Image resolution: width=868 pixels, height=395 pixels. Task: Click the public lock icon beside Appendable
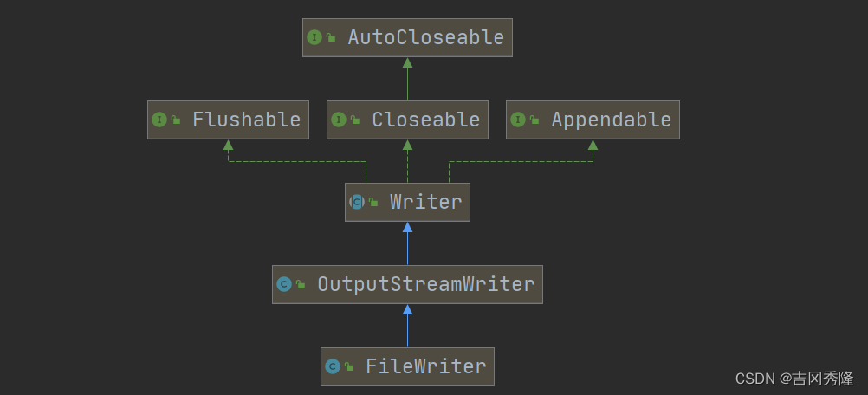point(535,120)
